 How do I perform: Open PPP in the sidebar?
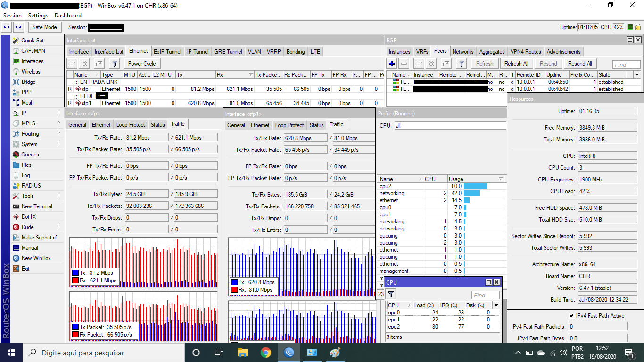point(26,92)
